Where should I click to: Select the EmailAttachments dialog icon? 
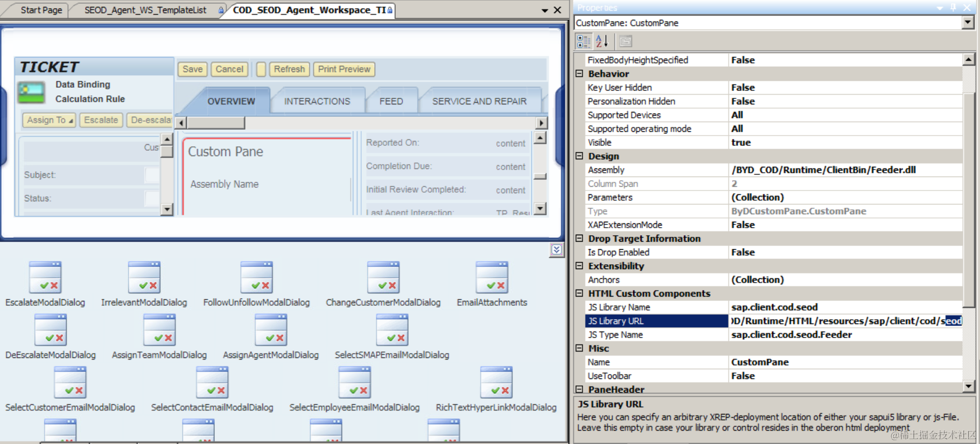point(492,277)
